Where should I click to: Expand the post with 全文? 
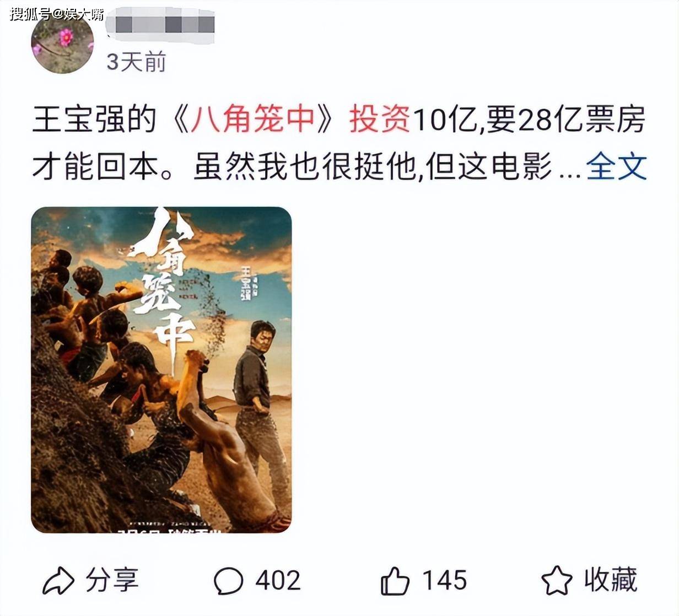(616, 166)
